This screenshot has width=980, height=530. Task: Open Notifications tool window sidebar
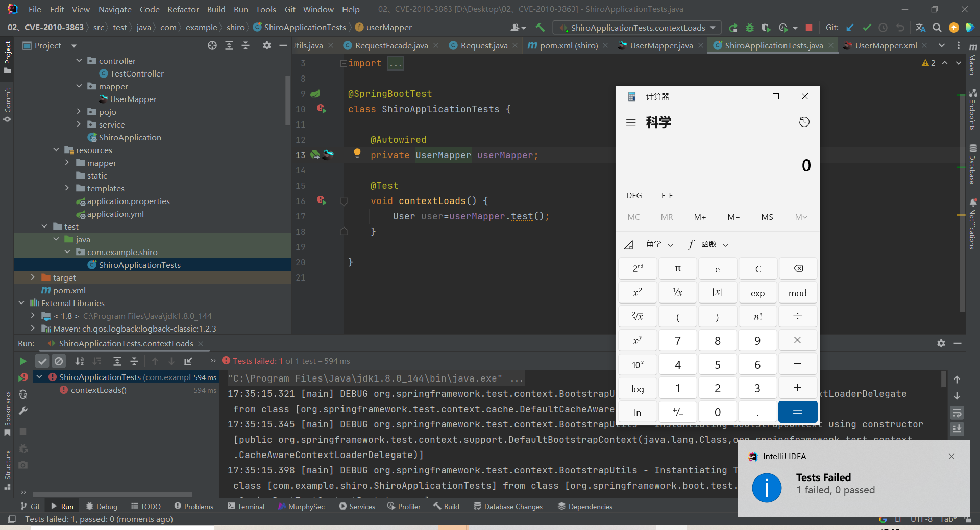pos(973,223)
